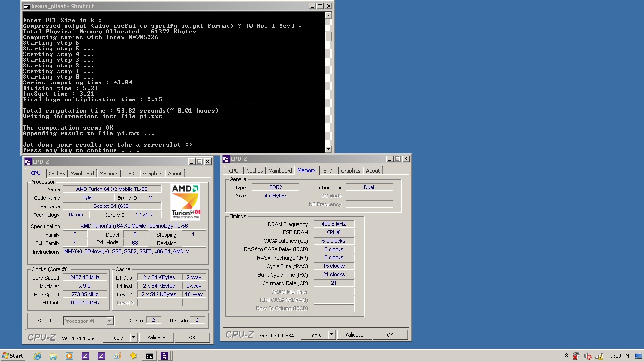This screenshot has height=362, width=644.
Task: Click Tools button in the Memory window
Action: coord(314,335)
